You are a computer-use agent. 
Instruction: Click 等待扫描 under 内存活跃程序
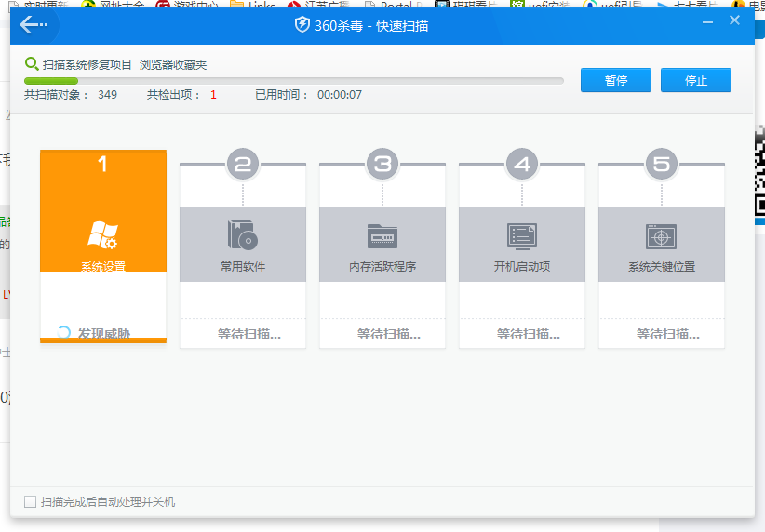click(x=389, y=334)
